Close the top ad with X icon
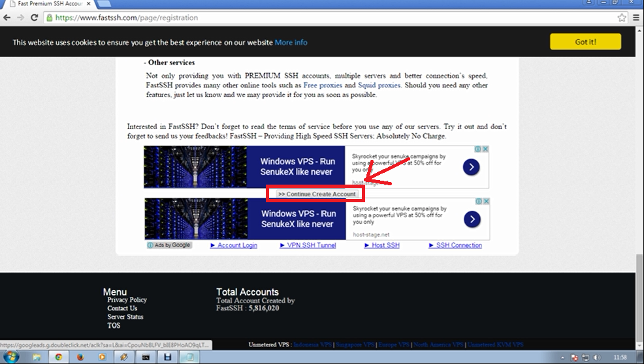The height and width of the screenshot is (364, 644). click(x=485, y=149)
